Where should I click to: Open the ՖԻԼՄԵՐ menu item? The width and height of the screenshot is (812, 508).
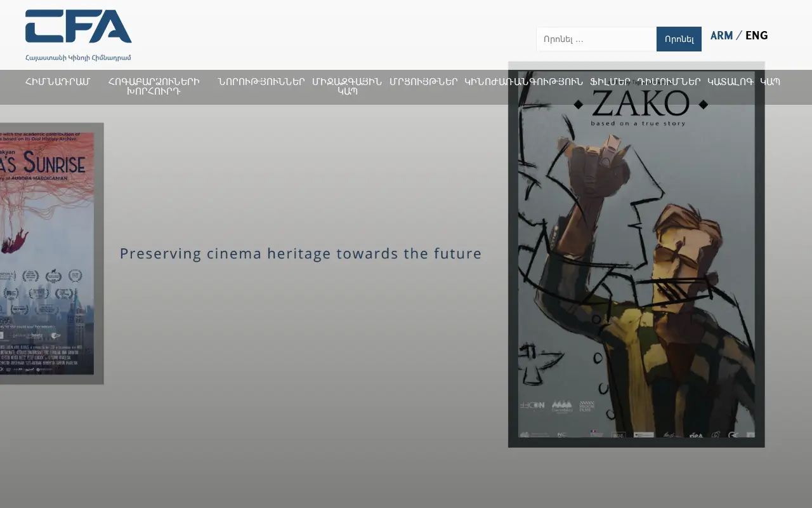tap(610, 81)
